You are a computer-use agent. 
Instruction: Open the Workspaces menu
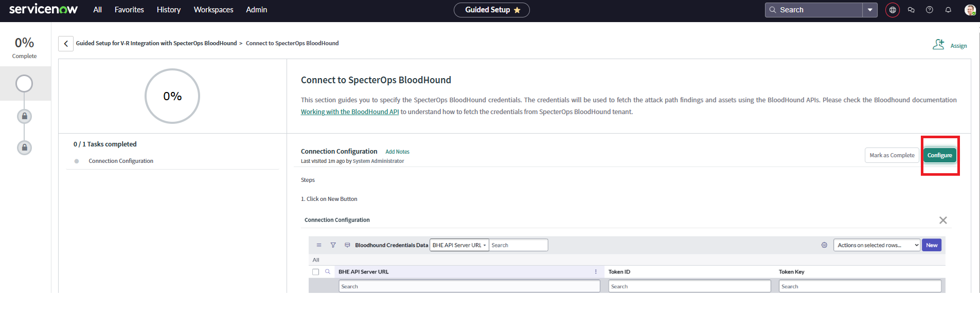click(x=213, y=10)
